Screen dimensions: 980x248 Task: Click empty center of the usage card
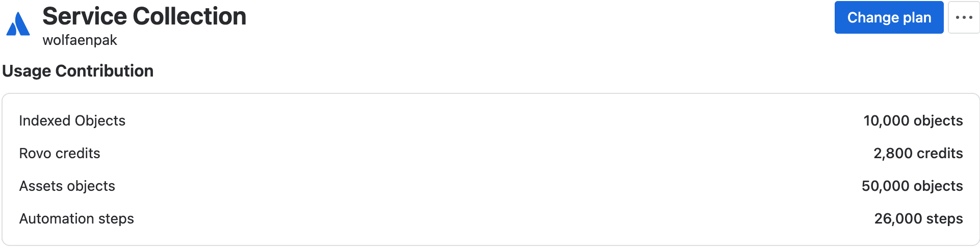tap(489, 169)
